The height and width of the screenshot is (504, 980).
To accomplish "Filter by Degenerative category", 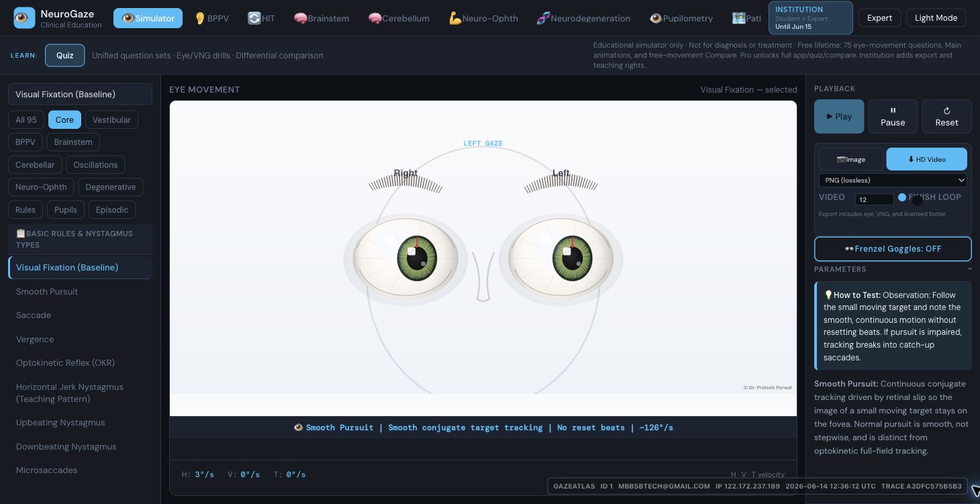I will [x=111, y=187].
